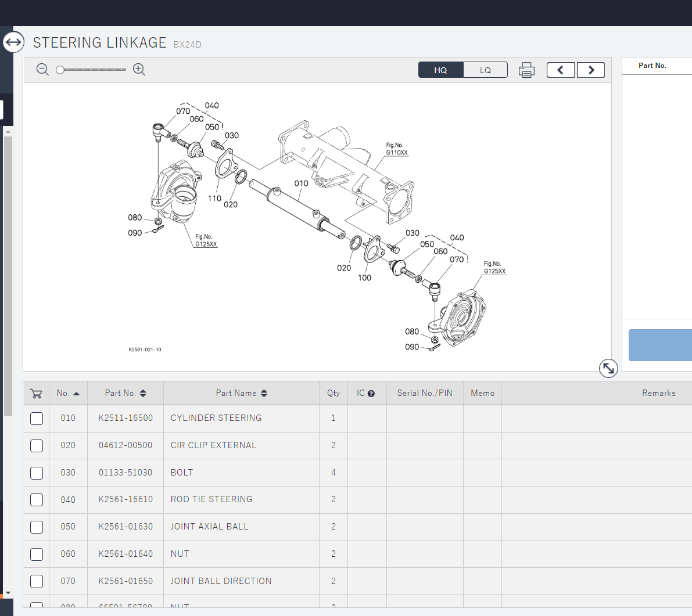This screenshot has width=692, height=616.
Task: Click part number K2561-16610
Action: coord(126,499)
